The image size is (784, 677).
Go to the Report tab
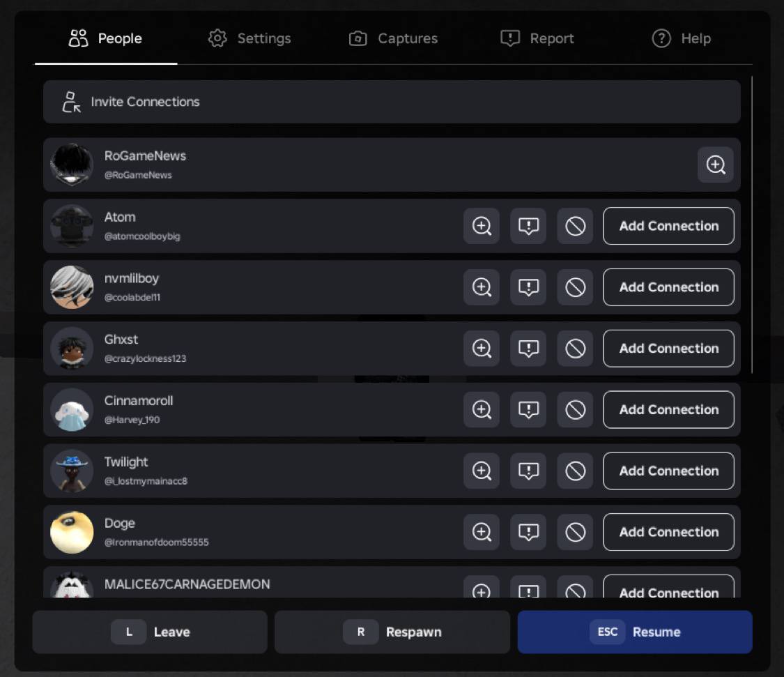click(537, 38)
